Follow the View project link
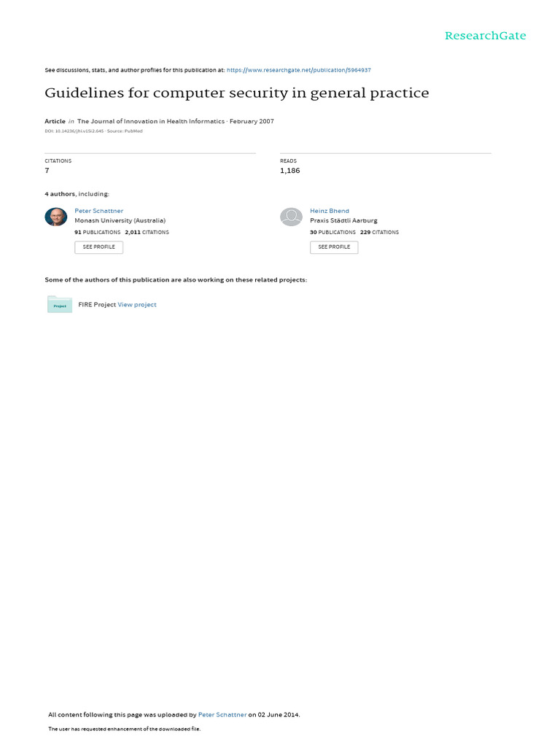Viewport: 560px width, 747px height. (137, 305)
